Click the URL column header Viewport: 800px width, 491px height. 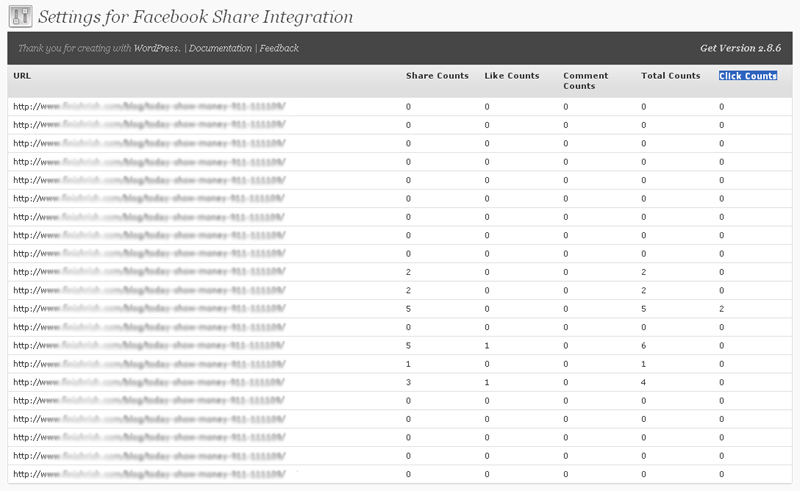pos(22,76)
